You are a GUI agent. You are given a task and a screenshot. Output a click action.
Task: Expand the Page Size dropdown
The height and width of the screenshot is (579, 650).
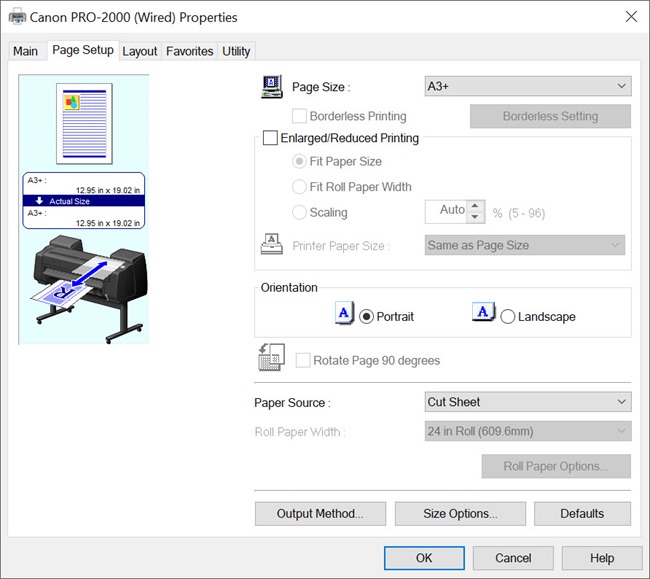(528, 86)
